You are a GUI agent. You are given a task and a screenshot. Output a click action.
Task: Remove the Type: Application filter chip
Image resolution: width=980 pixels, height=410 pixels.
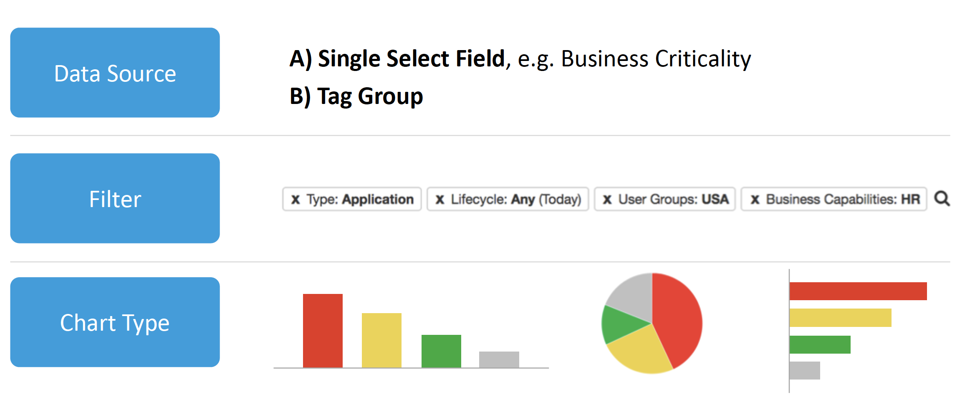point(296,199)
